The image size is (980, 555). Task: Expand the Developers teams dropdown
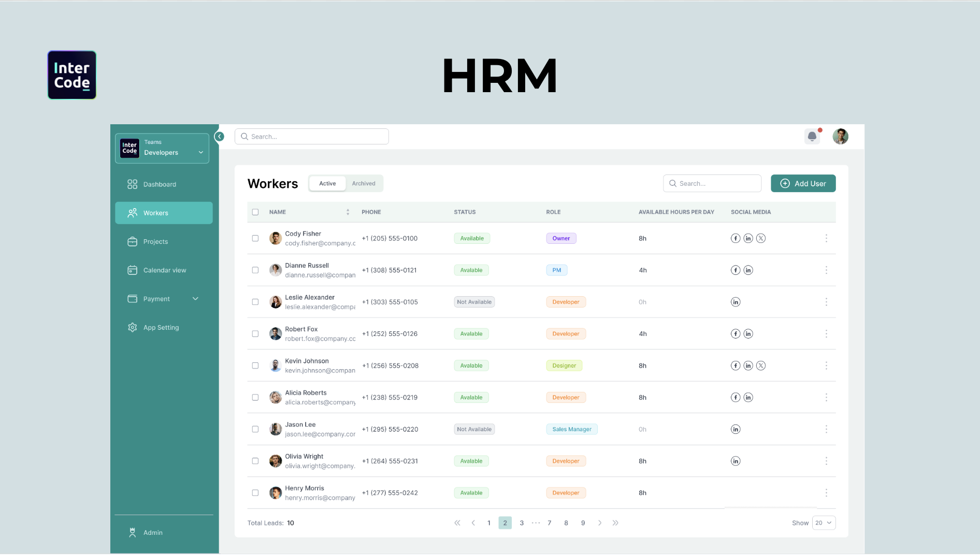pyautogui.click(x=200, y=152)
